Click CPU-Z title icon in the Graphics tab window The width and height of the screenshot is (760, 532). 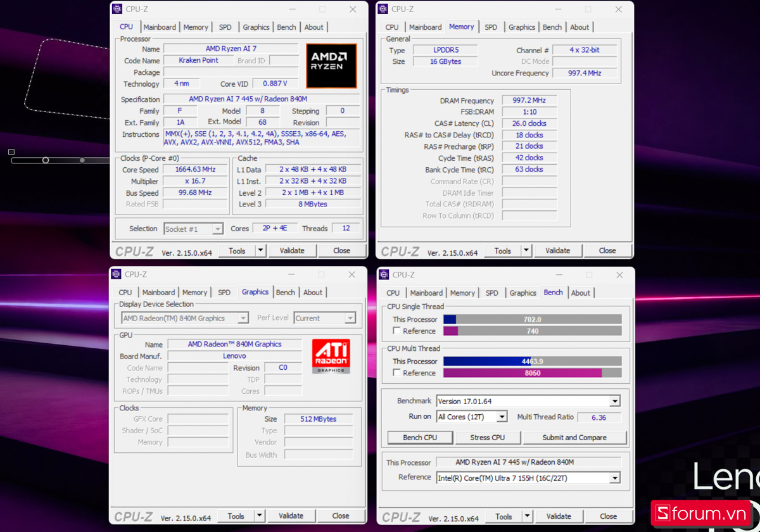tap(116, 274)
